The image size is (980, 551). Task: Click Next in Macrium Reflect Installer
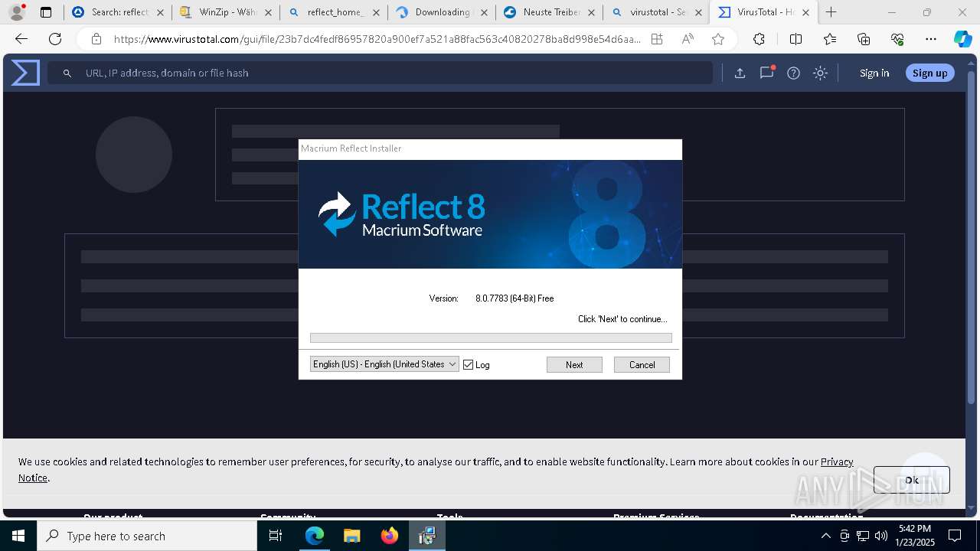[574, 365]
